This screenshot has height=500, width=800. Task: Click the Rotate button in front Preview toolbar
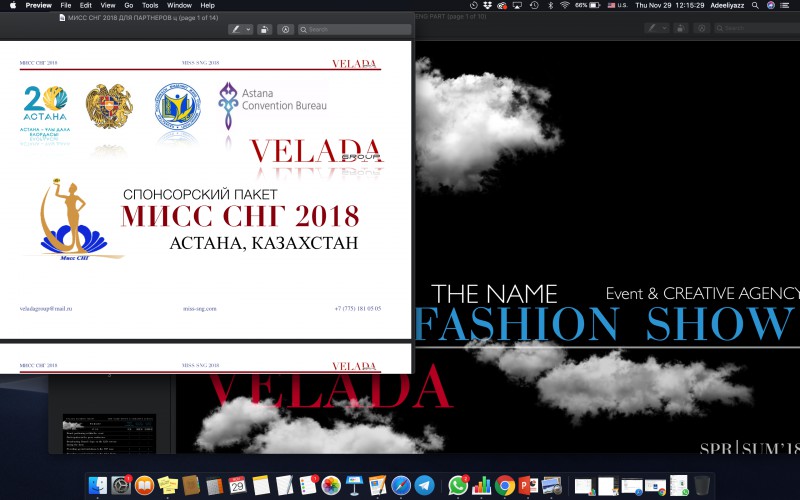click(264, 30)
